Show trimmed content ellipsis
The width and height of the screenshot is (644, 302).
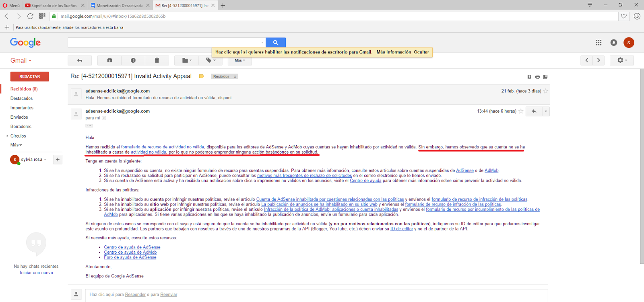tap(89, 126)
